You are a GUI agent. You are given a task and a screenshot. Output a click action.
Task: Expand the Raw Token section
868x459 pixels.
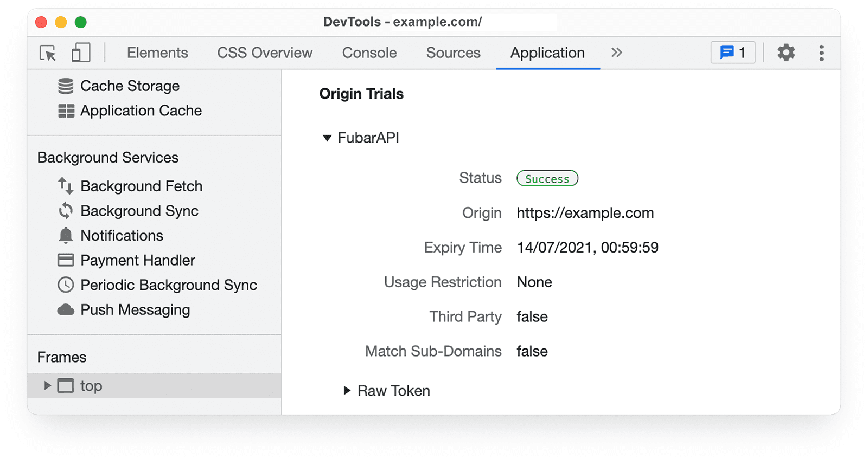(347, 391)
